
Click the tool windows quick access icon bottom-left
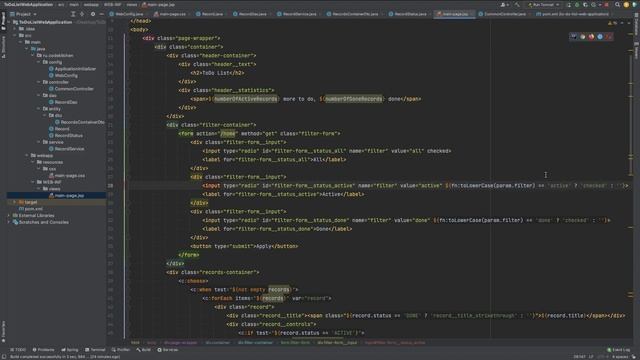coord(3,356)
